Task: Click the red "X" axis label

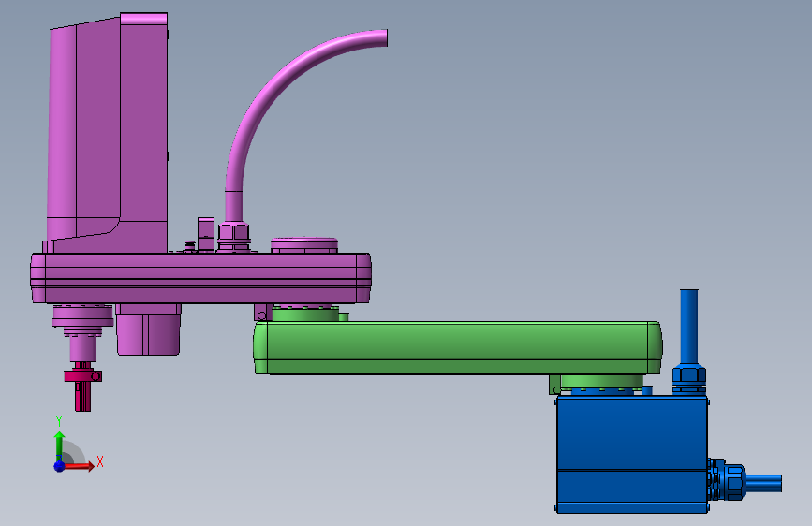Action: (100, 461)
